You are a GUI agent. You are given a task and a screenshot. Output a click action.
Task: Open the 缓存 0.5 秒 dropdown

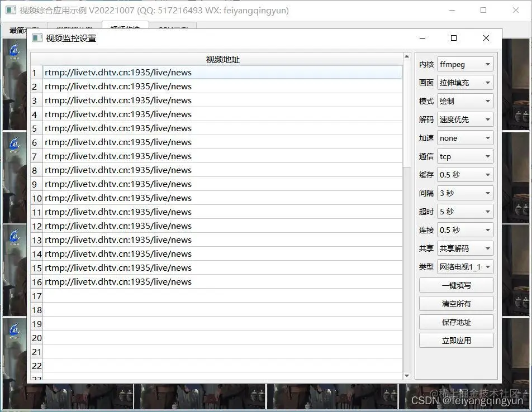tap(465, 175)
